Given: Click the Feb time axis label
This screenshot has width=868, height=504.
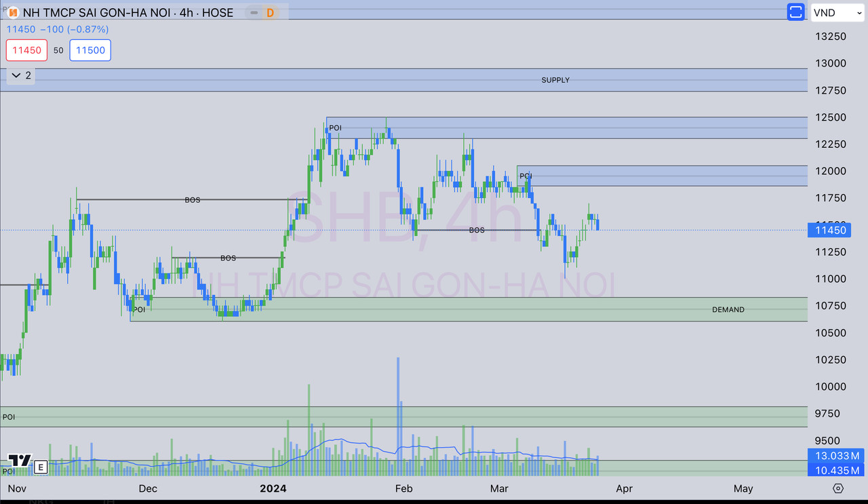Looking at the screenshot, I should [x=403, y=488].
